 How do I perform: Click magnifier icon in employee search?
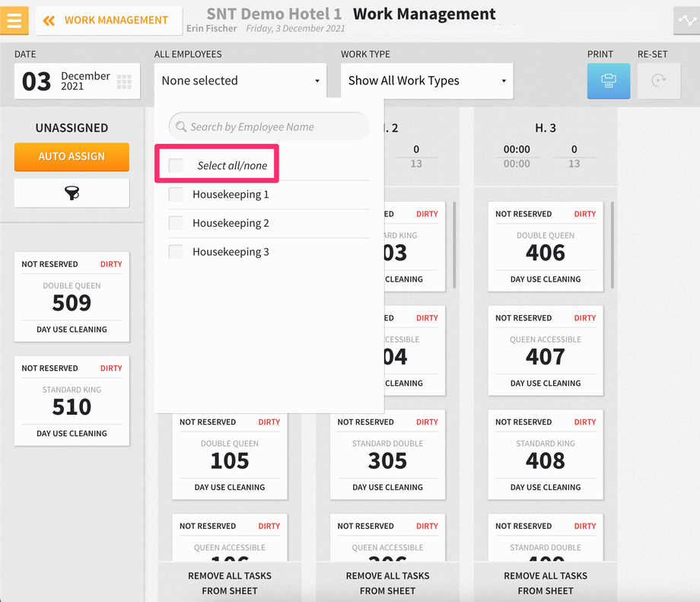[181, 126]
